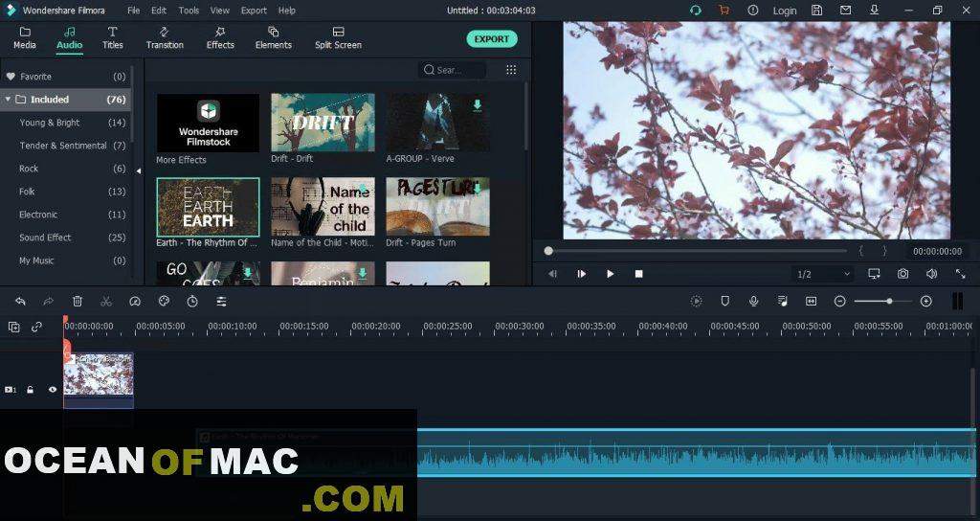Add a marker with shield icon
The height and width of the screenshot is (521, 980).
pos(725,302)
